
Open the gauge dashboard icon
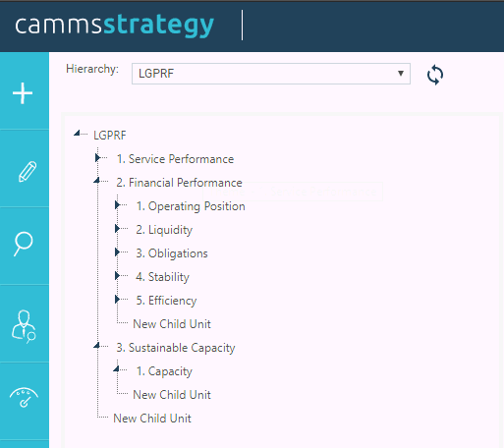24,397
